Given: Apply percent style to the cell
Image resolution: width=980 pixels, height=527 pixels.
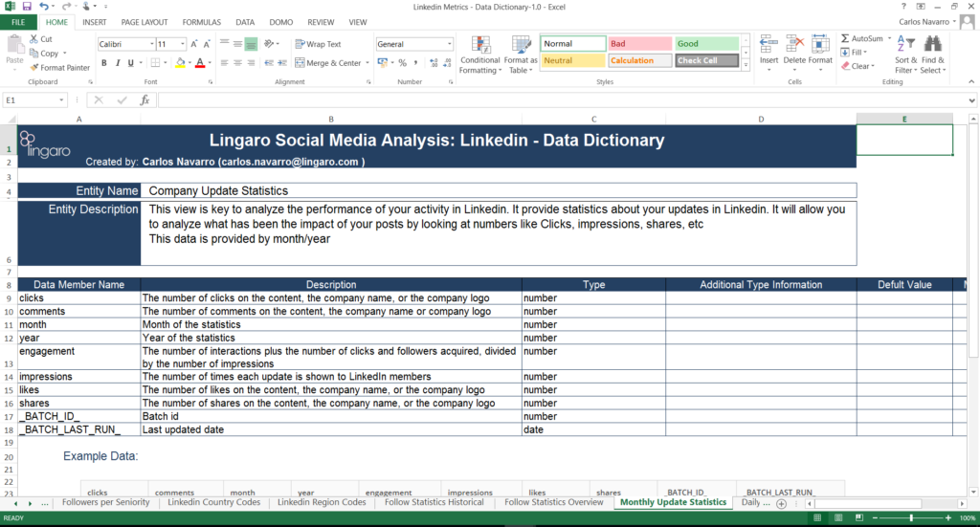Looking at the screenshot, I should 403,62.
